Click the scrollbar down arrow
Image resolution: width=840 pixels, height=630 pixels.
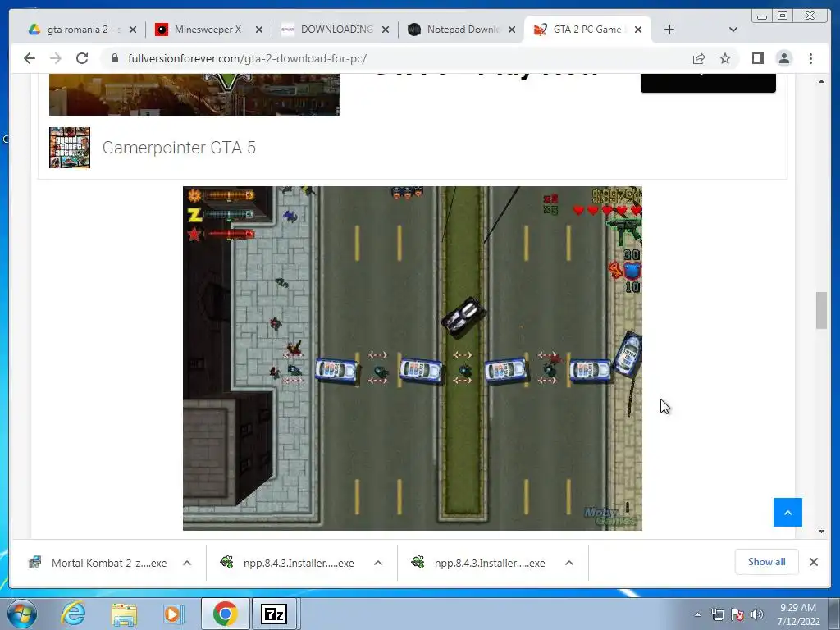click(821, 532)
